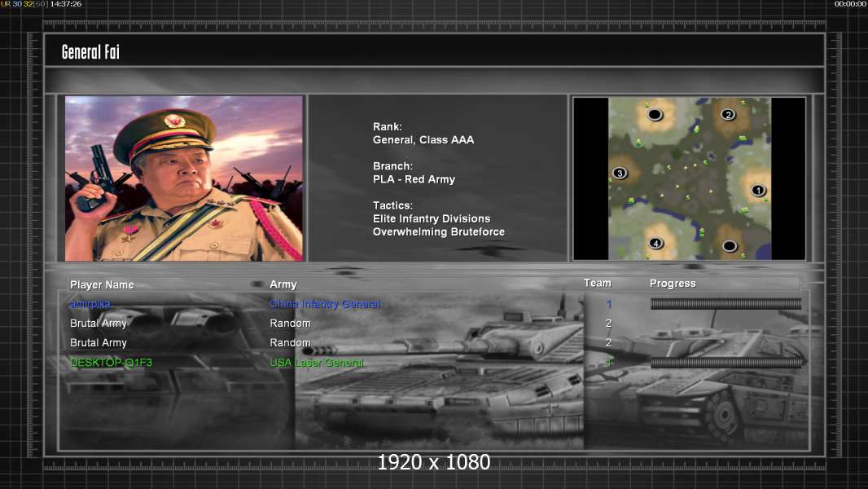Click the empty start slot at bottom-right of minimap
This screenshot has width=868, height=489.
pos(730,245)
